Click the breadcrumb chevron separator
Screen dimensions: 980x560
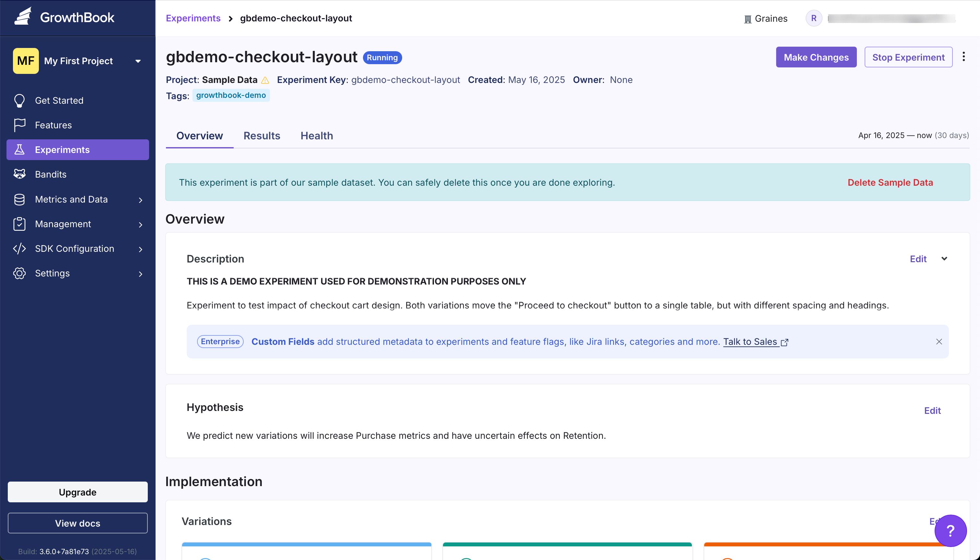230,18
